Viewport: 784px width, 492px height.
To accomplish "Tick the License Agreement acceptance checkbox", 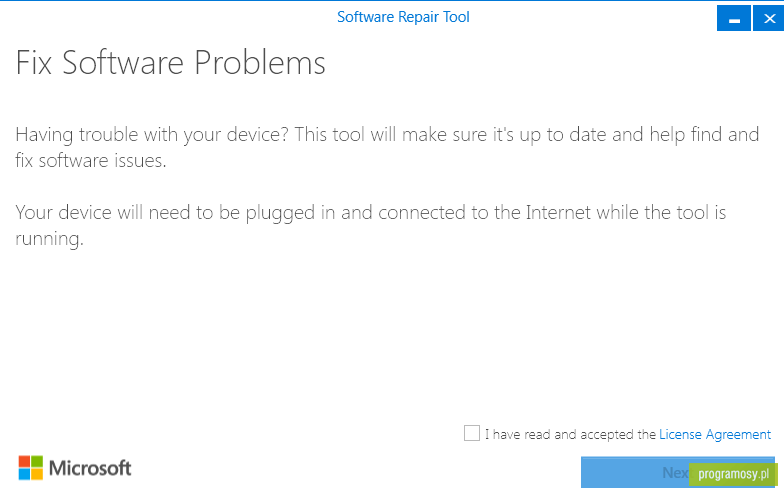I will coord(472,433).
